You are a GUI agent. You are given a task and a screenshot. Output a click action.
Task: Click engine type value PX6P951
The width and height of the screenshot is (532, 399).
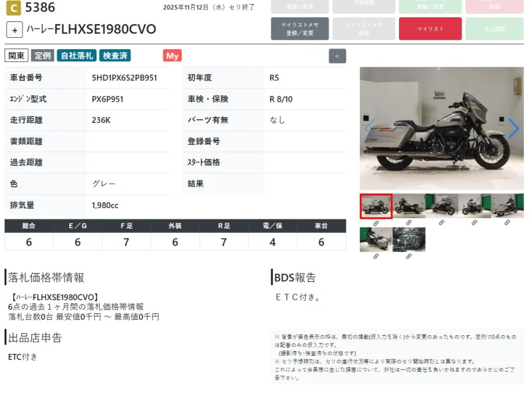click(x=108, y=99)
